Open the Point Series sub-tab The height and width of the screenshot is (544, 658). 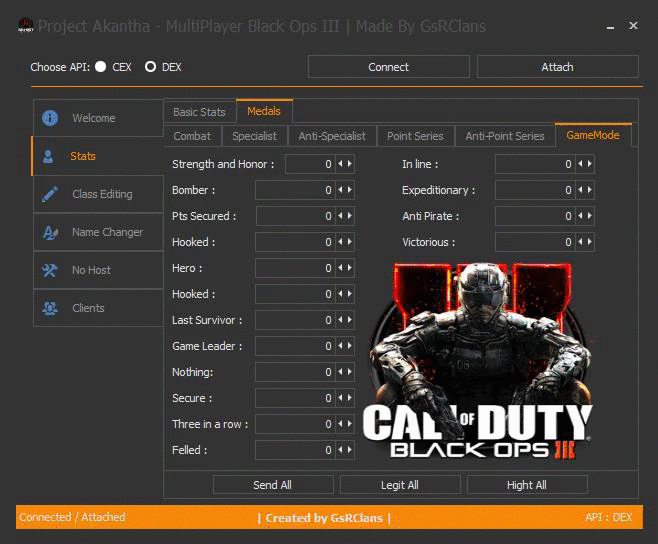(415, 136)
